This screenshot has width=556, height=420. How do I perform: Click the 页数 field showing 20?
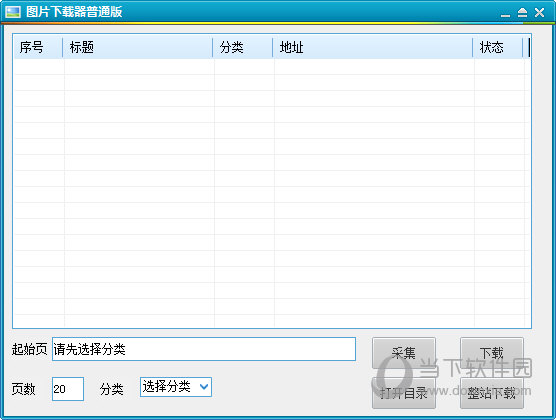click(x=68, y=389)
